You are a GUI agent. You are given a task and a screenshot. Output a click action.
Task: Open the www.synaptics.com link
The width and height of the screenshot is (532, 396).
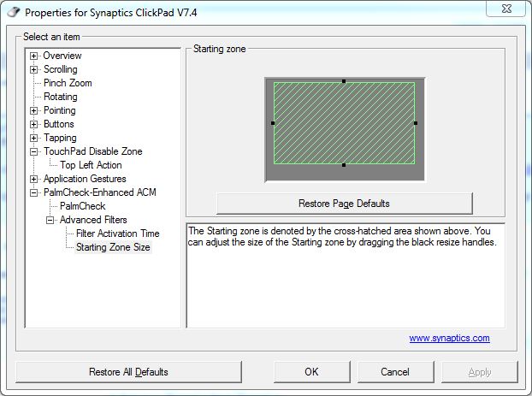tap(449, 338)
